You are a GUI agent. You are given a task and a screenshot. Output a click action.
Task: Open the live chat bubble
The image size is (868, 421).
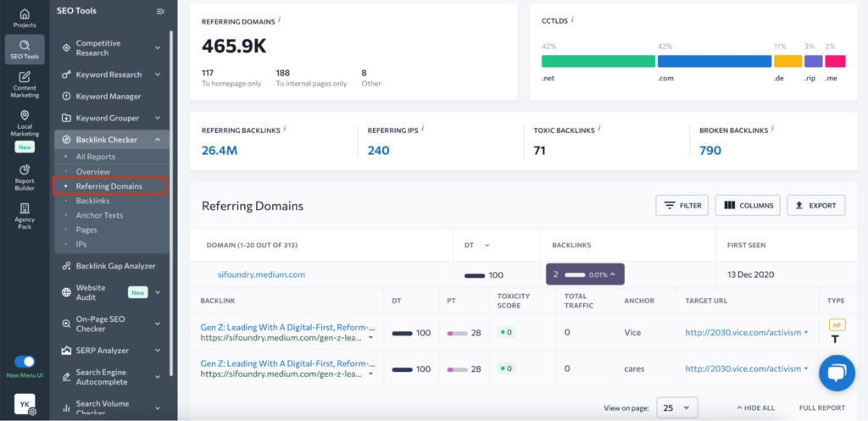837,374
